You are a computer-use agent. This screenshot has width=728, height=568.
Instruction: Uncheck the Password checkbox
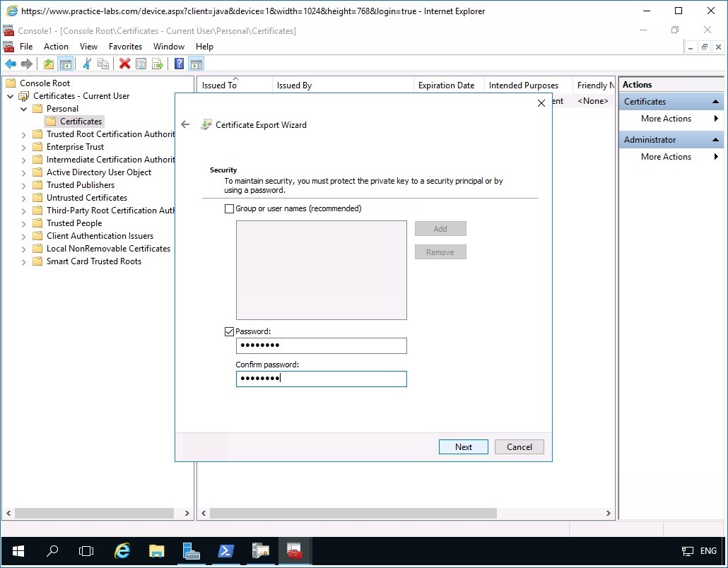229,331
